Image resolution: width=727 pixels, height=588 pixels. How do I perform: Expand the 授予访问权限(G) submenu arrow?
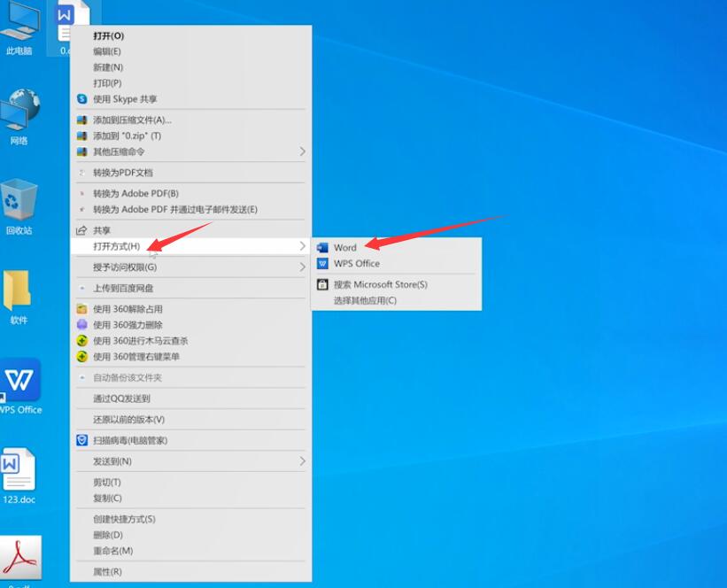click(x=302, y=267)
